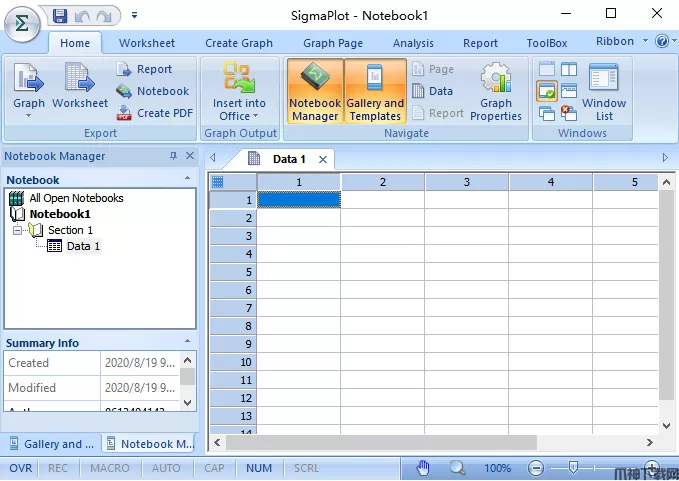Select worksheet column header 3
This screenshot has height=481, width=679.
[466, 182]
